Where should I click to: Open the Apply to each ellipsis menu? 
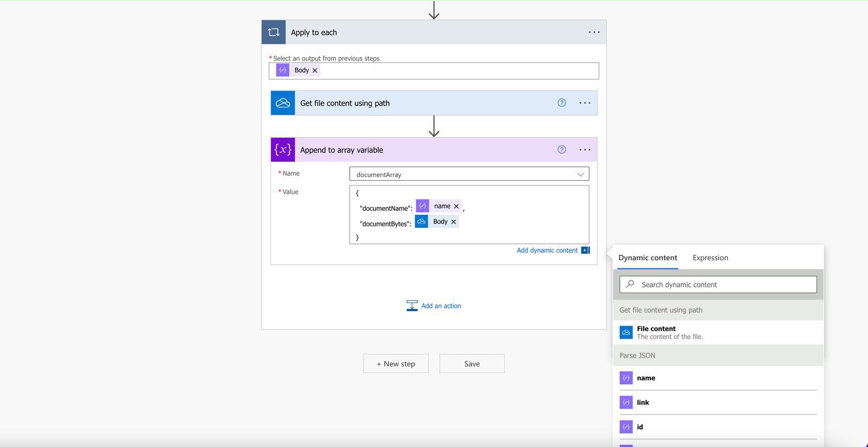pos(594,32)
